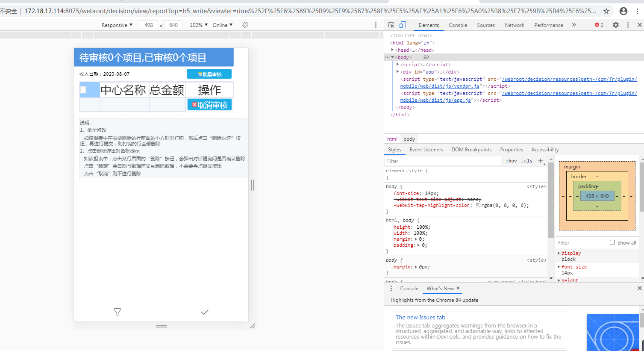Click the 取消审核 button
Image resolution: width=644 pixels, height=351 pixels.
[209, 105]
